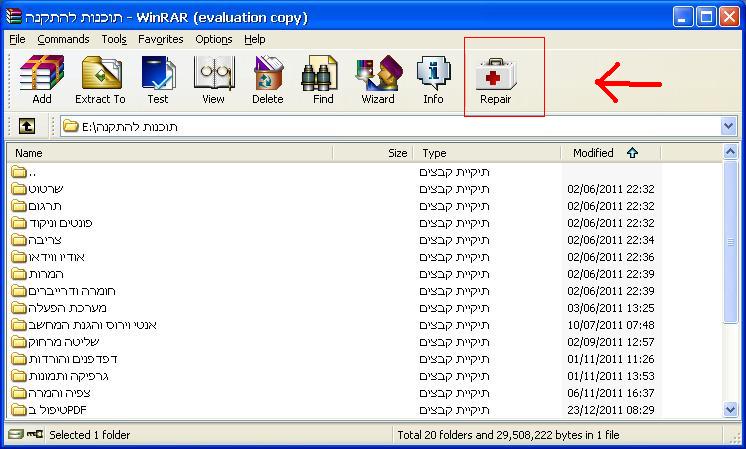Launch the Wizard tool
Viewport: 746px width, 449px height.
coord(379,72)
